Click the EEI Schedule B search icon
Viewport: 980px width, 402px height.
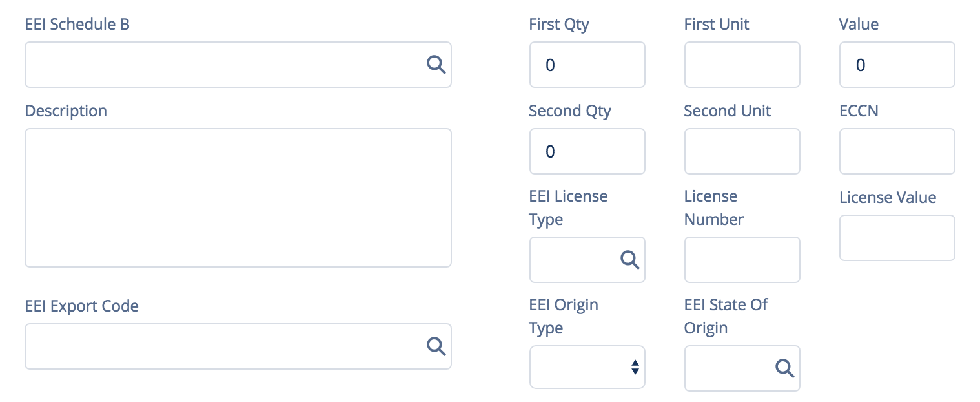click(x=436, y=64)
